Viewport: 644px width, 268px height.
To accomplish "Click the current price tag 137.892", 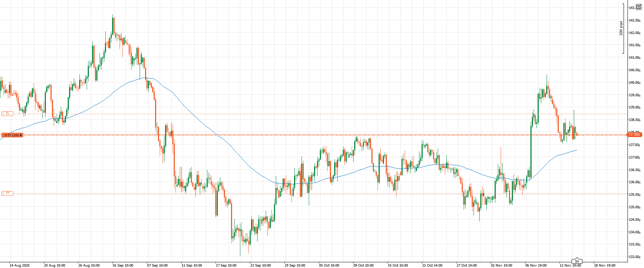I will [635, 135].
